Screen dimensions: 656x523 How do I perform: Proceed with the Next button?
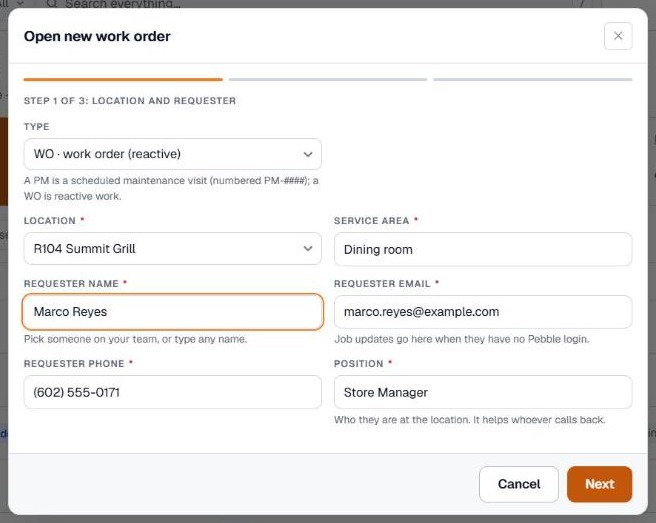click(x=599, y=484)
